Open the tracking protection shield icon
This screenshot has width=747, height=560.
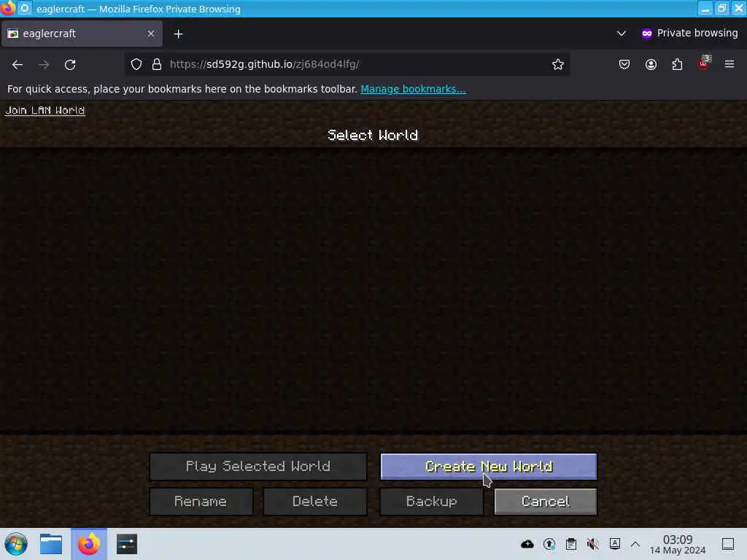click(x=136, y=64)
